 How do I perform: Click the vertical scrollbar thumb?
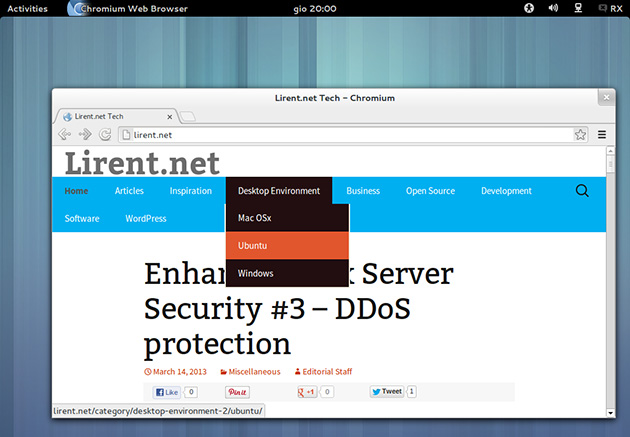(x=610, y=165)
